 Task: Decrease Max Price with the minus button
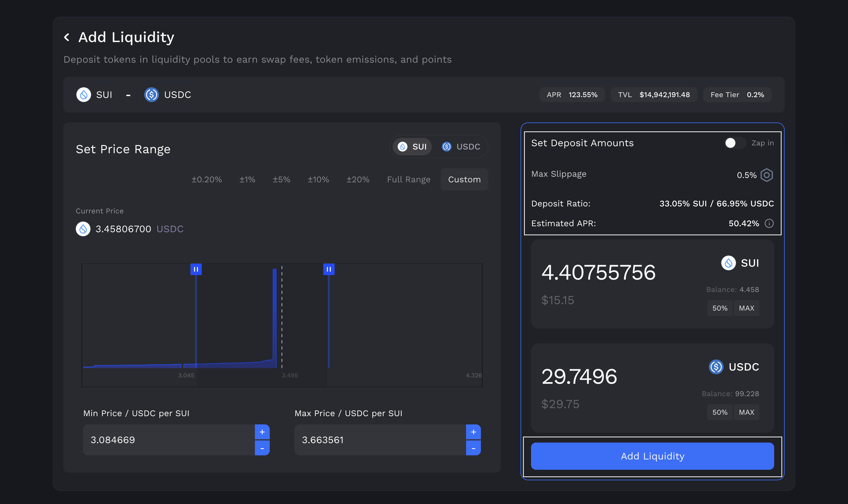473,448
